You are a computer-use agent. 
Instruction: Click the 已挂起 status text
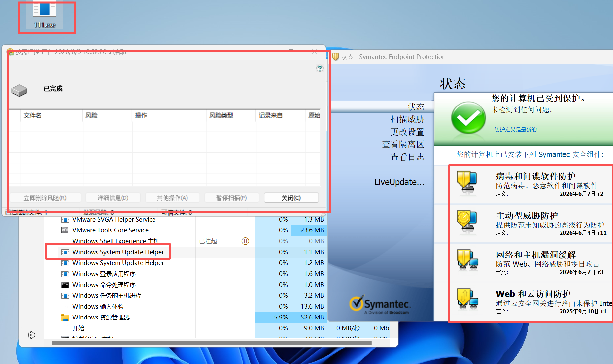[208, 241]
